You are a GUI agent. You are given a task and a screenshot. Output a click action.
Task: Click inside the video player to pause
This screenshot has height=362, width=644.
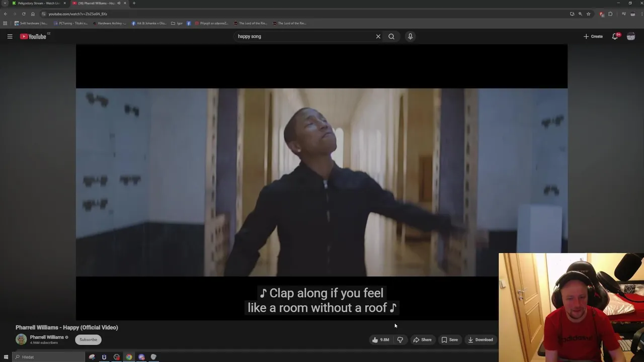tap(321, 182)
